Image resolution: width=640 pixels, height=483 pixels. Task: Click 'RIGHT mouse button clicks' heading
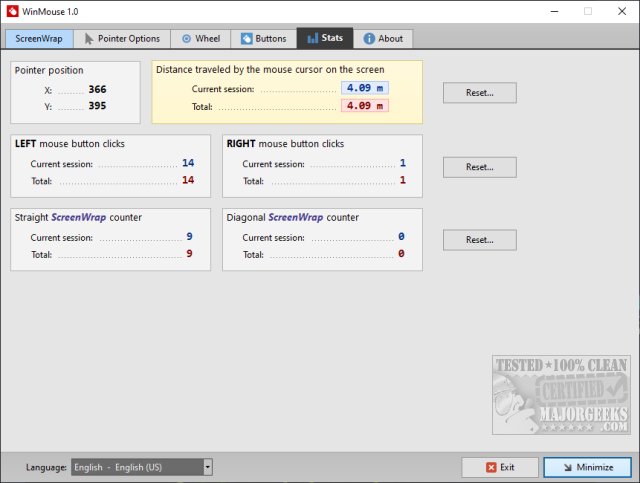pos(285,144)
